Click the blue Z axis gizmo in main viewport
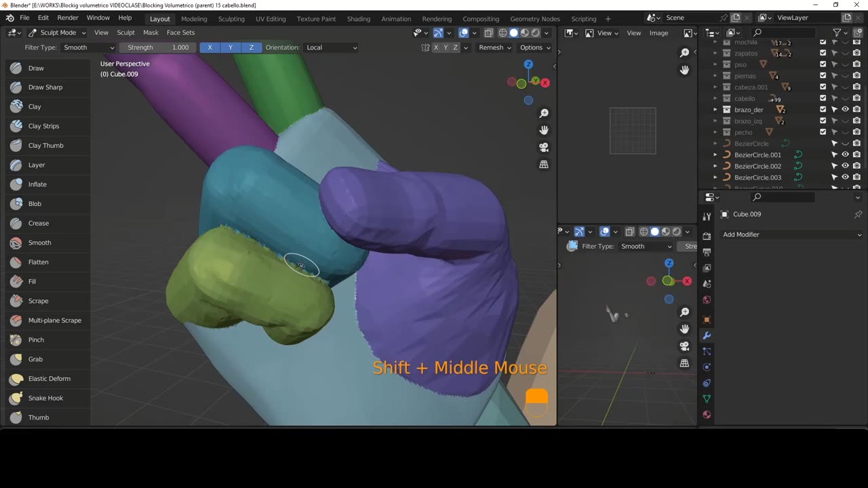 [528, 64]
